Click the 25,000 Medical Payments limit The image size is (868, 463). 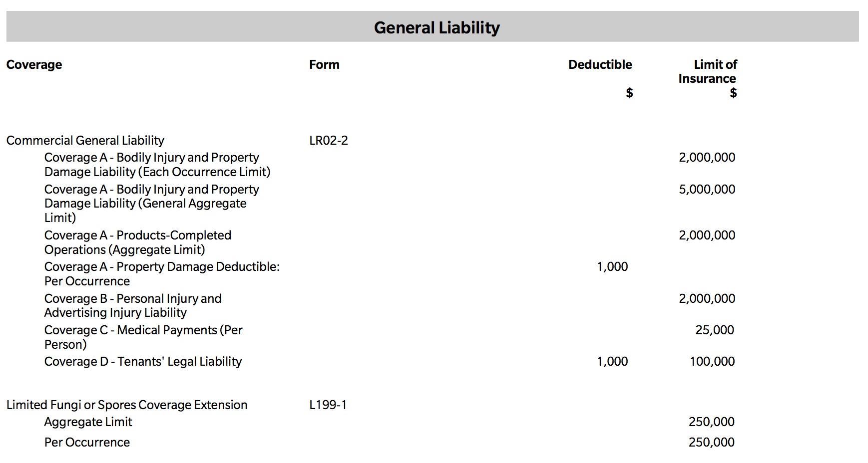[x=714, y=330]
